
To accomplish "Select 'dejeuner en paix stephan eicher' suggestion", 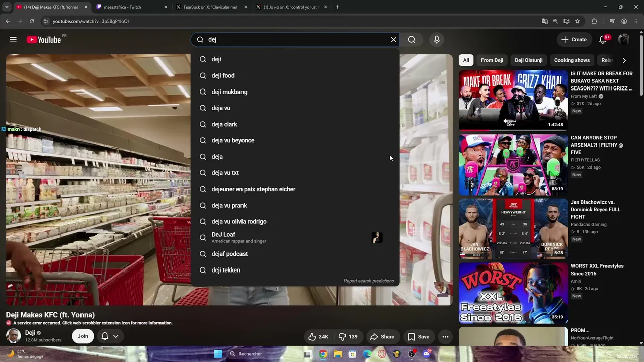I will click(x=295, y=189).
